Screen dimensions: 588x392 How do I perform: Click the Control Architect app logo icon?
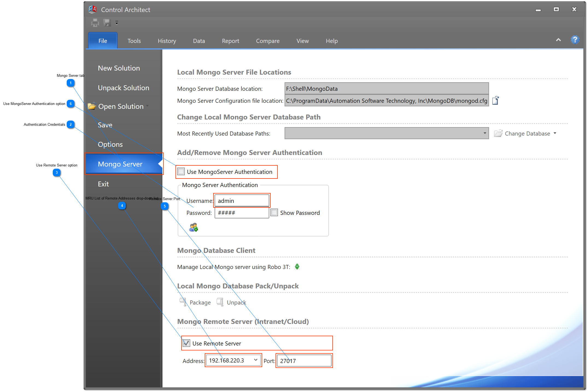coord(92,9)
